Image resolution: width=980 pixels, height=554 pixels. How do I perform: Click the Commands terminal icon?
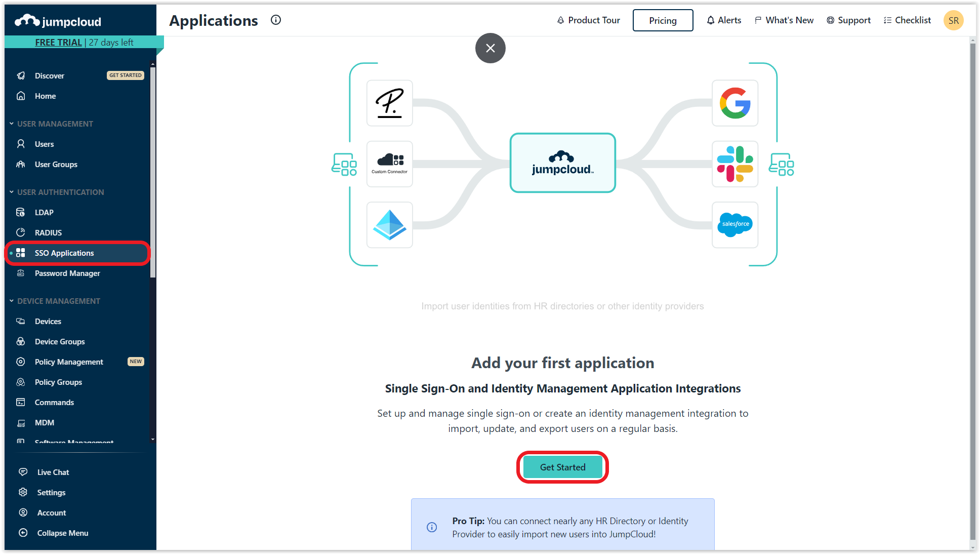coord(21,402)
